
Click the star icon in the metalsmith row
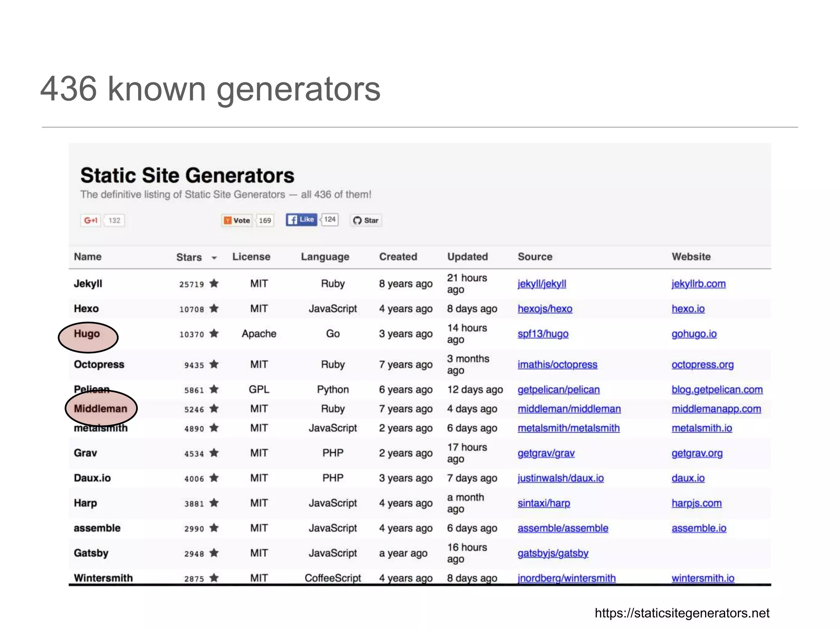214,428
